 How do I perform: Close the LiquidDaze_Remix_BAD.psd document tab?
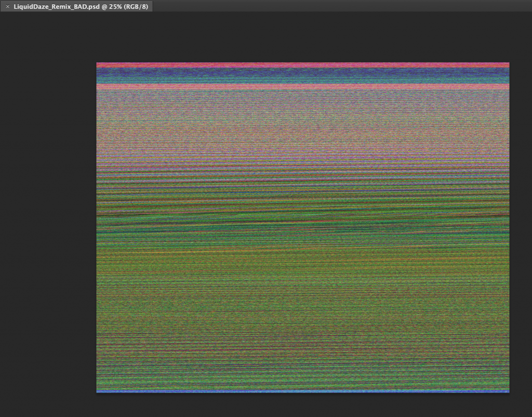(x=7, y=6)
